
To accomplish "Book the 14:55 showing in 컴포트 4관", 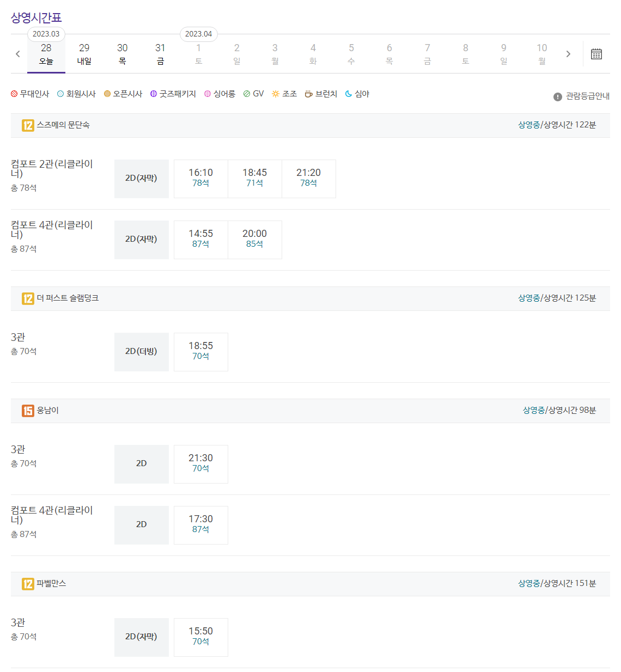I will (201, 240).
